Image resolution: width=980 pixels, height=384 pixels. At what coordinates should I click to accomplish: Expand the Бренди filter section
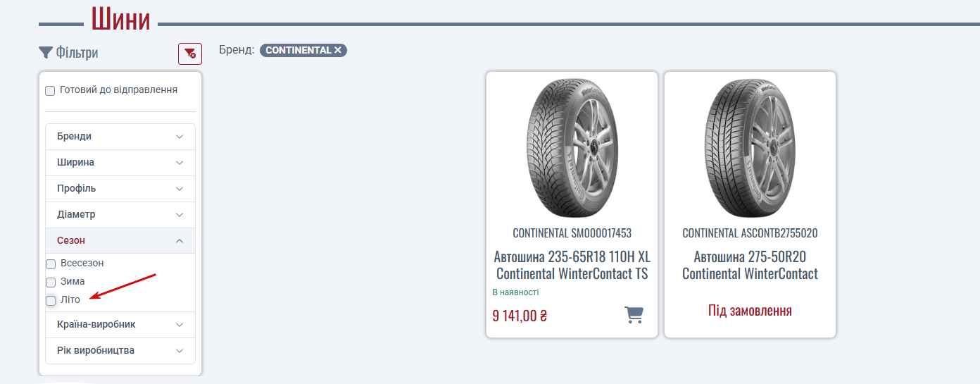coord(120,137)
